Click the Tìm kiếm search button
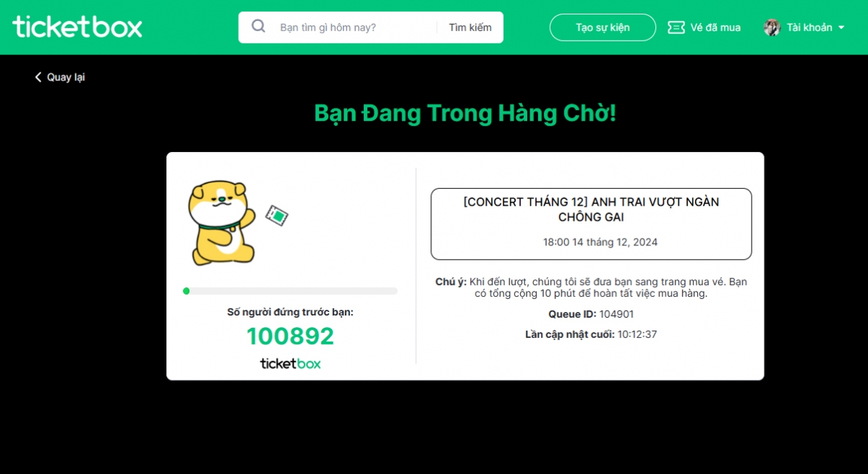Viewport: 868px width, 474px height. tap(470, 27)
